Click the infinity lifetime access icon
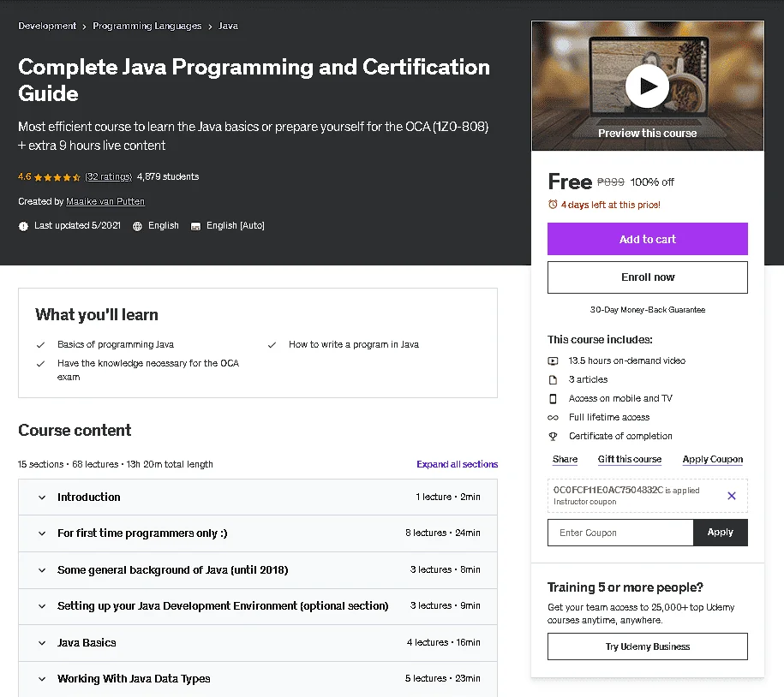 (x=553, y=417)
